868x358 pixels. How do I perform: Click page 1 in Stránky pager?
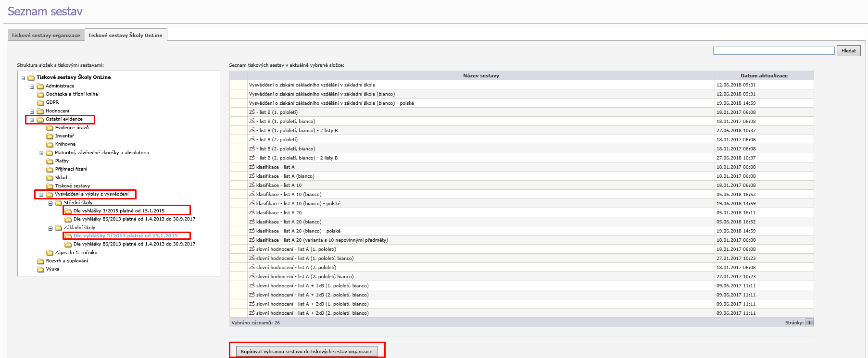point(809,322)
